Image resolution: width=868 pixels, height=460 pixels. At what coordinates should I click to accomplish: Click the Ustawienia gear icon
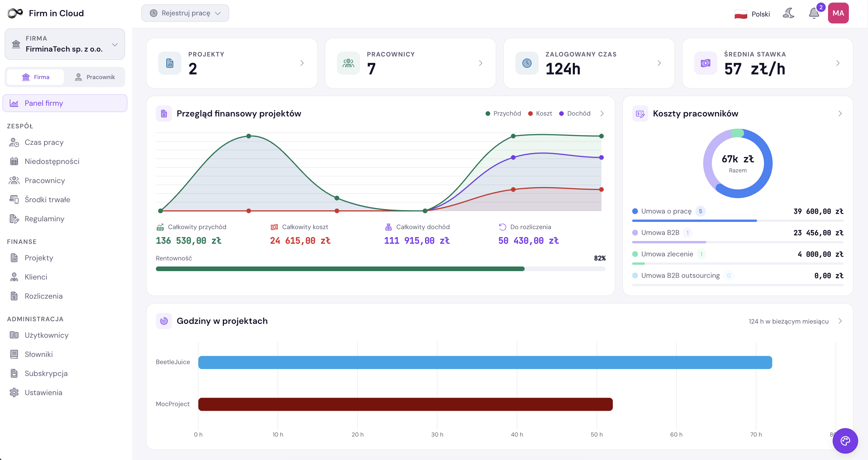tap(14, 393)
